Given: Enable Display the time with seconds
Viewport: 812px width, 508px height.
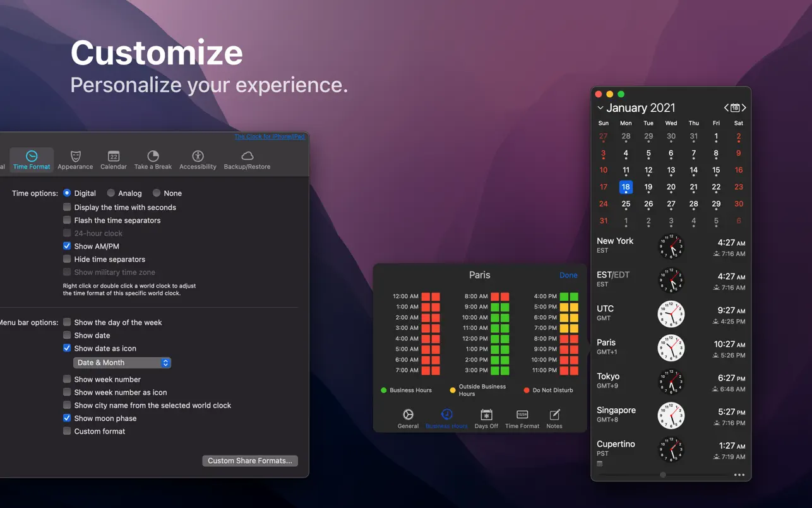Looking at the screenshot, I should [67, 207].
